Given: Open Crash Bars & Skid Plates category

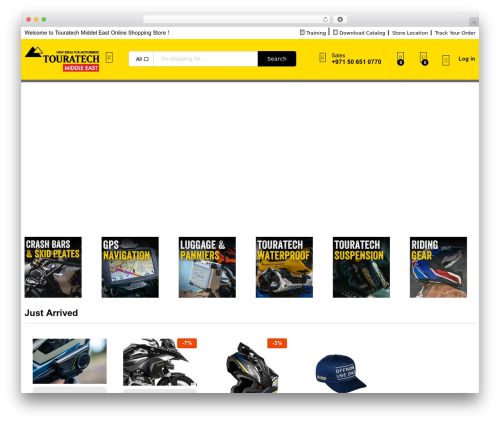Looking at the screenshot, I should (53, 267).
